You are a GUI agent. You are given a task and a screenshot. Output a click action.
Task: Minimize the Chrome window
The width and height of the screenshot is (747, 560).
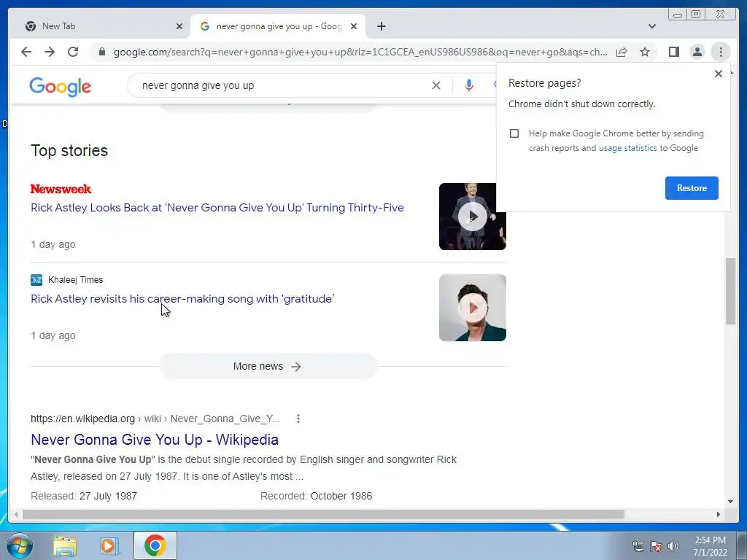(678, 15)
